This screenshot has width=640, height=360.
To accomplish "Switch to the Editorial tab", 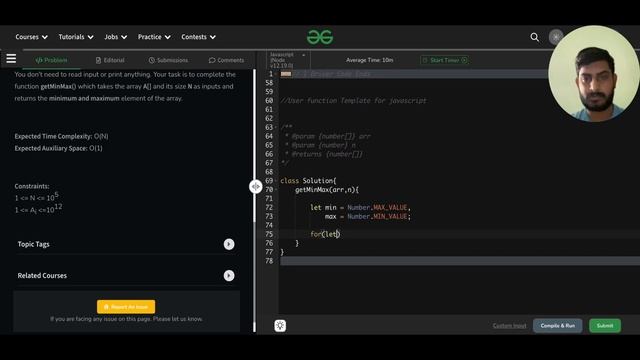I will point(110,60).
